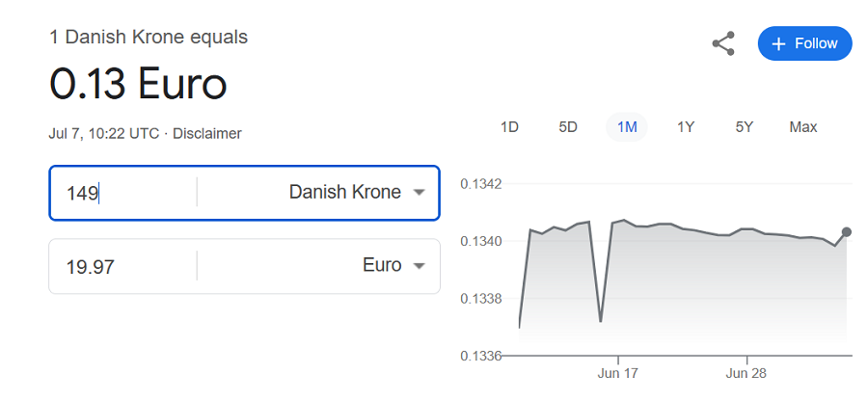Click the Jun 28 axis marker

(746, 373)
